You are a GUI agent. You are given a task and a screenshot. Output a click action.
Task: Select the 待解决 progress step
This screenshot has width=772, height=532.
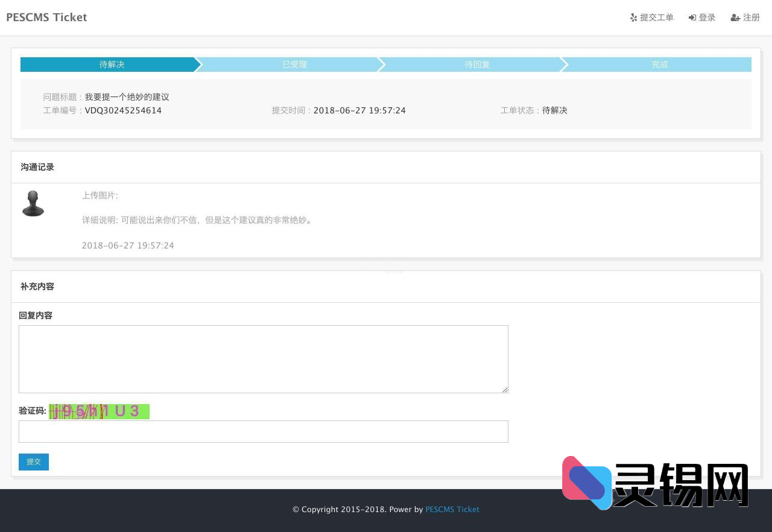coord(112,65)
